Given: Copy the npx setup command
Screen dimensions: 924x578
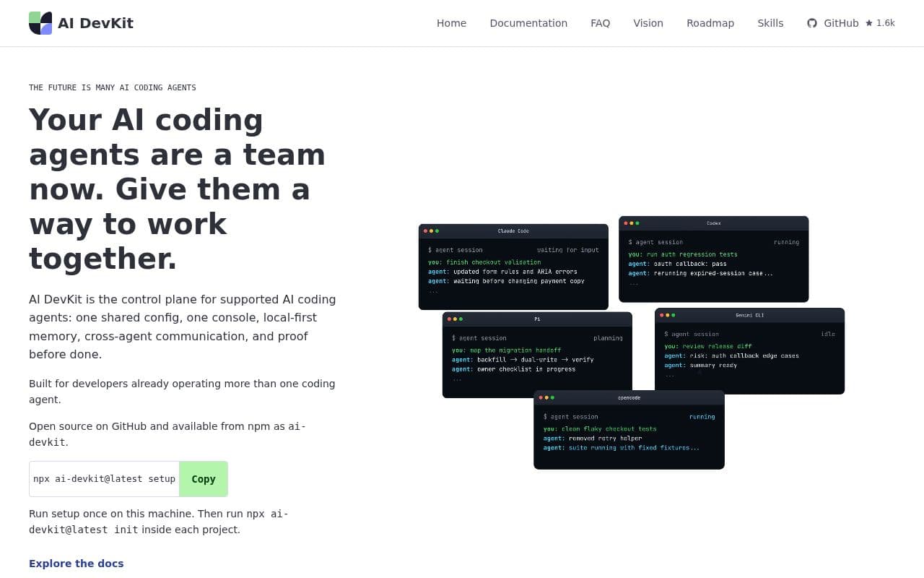Looking at the screenshot, I should tap(204, 479).
